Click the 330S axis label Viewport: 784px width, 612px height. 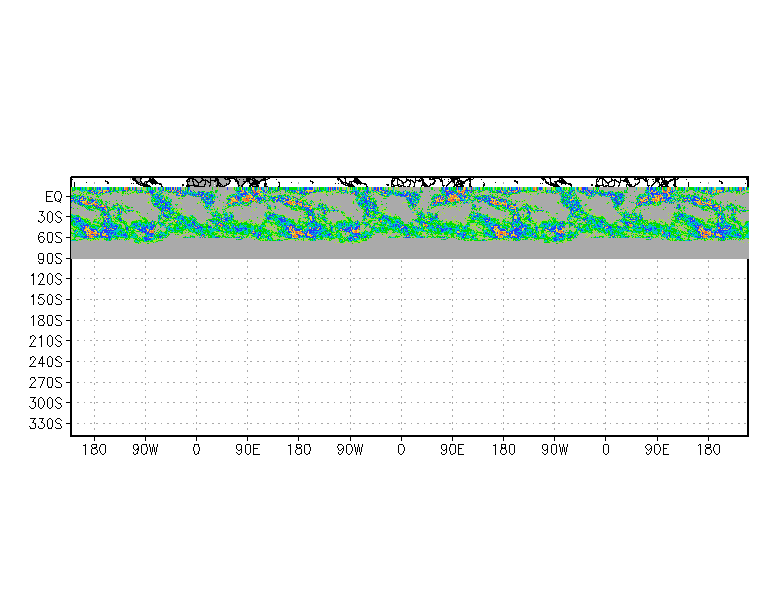click(x=46, y=424)
